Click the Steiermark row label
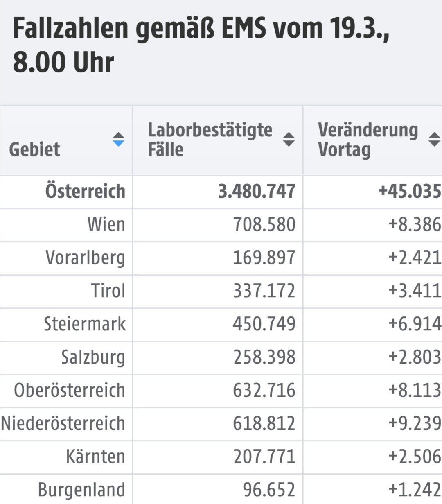The height and width of the screenshot is (504, 442). [x=85, y=324]
